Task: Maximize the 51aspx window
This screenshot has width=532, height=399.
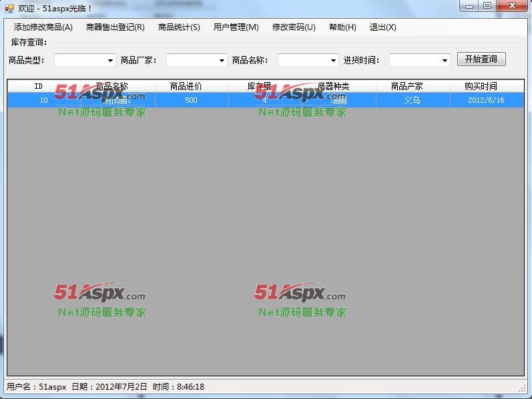Action: 487,6
